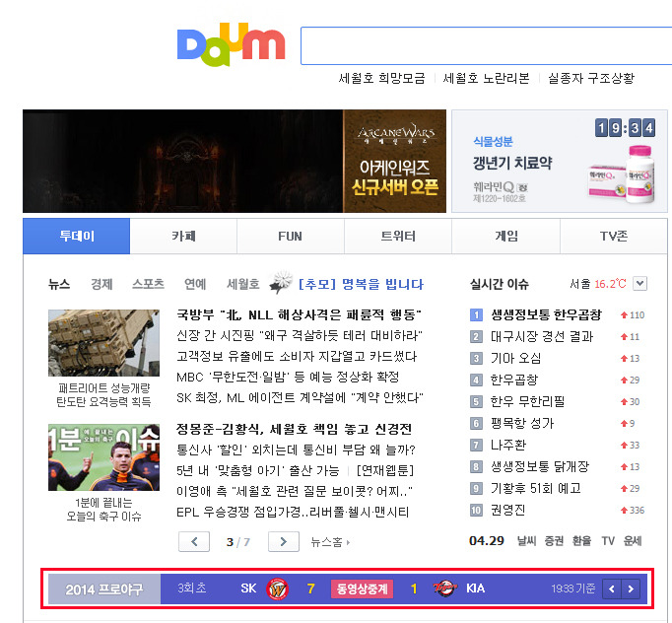Select the 경제 news category
The image size is (672, 623).
click(x=101, y=284)
